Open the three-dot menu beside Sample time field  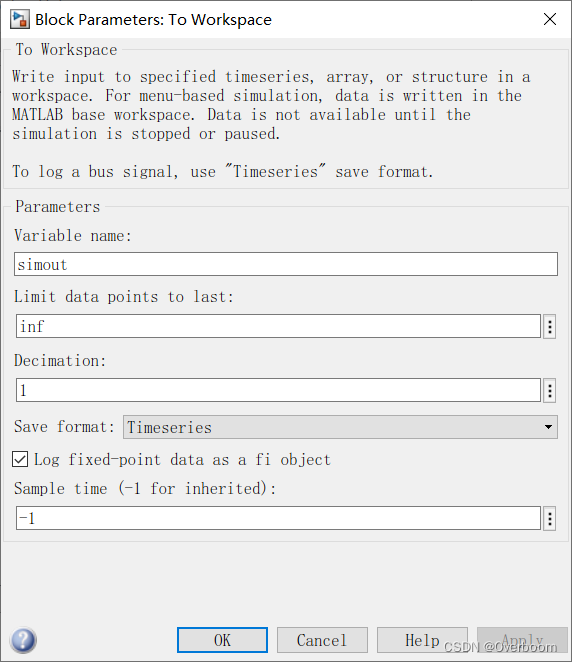click(x=549, y=518)
